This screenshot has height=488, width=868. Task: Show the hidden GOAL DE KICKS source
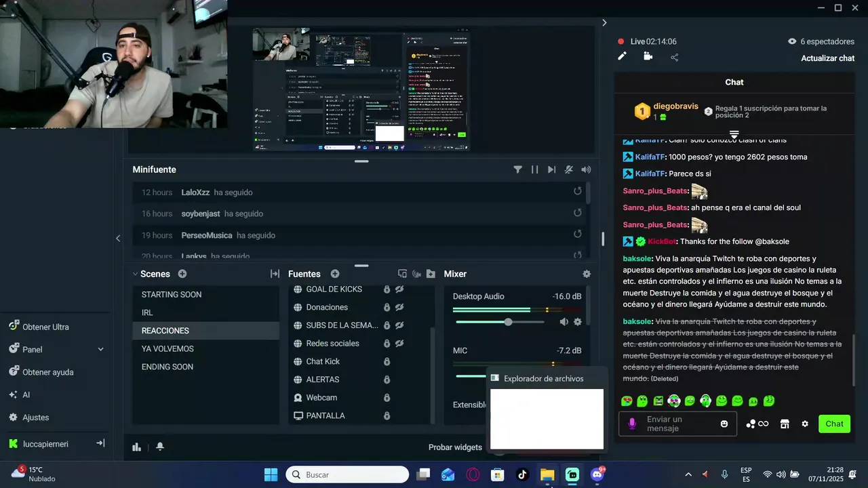coord(399,289)
